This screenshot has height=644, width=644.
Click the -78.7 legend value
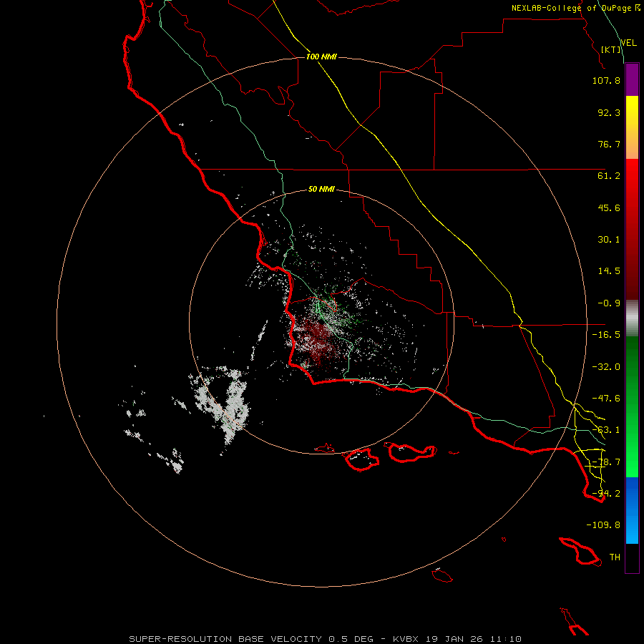[x=606, y=462]
